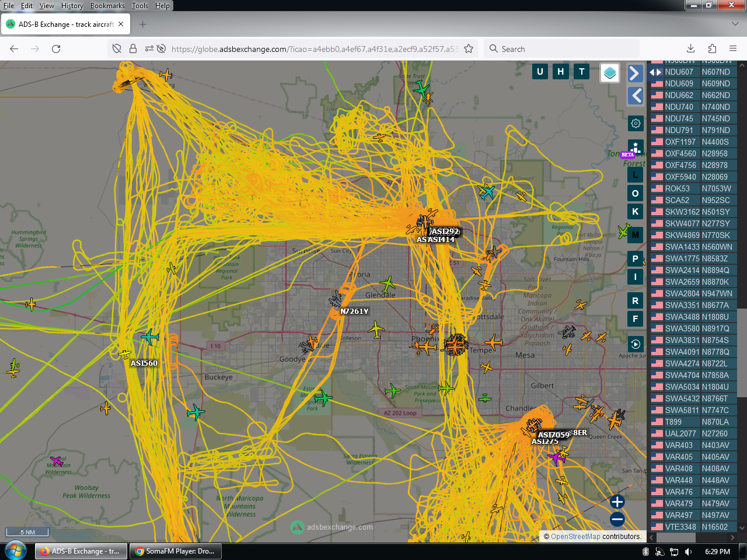The height and width of the screenshot is (560, 747).
Task: Zoom out with the minus button
Action: (x=617, y=519)
